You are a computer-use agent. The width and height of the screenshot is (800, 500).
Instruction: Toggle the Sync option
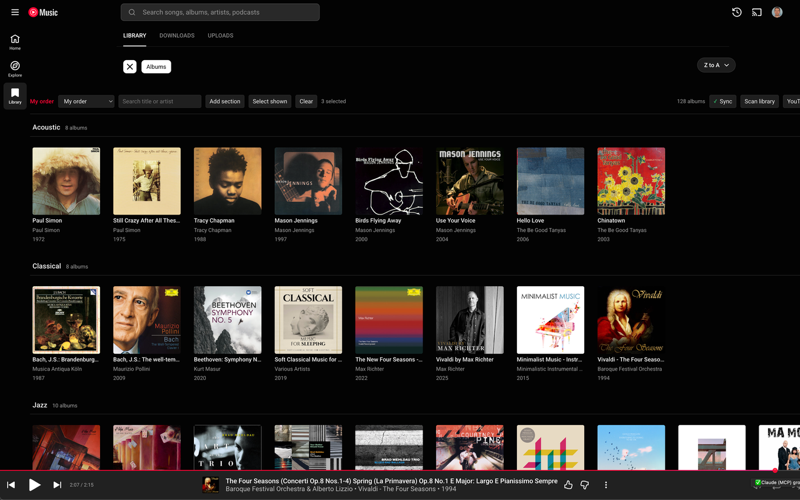click(722, 101)
